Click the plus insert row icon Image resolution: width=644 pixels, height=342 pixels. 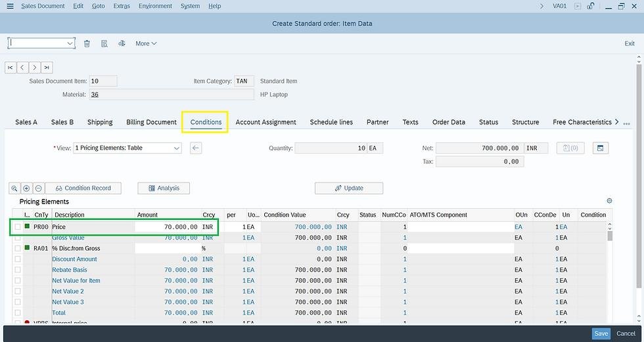tap(26, 188)
